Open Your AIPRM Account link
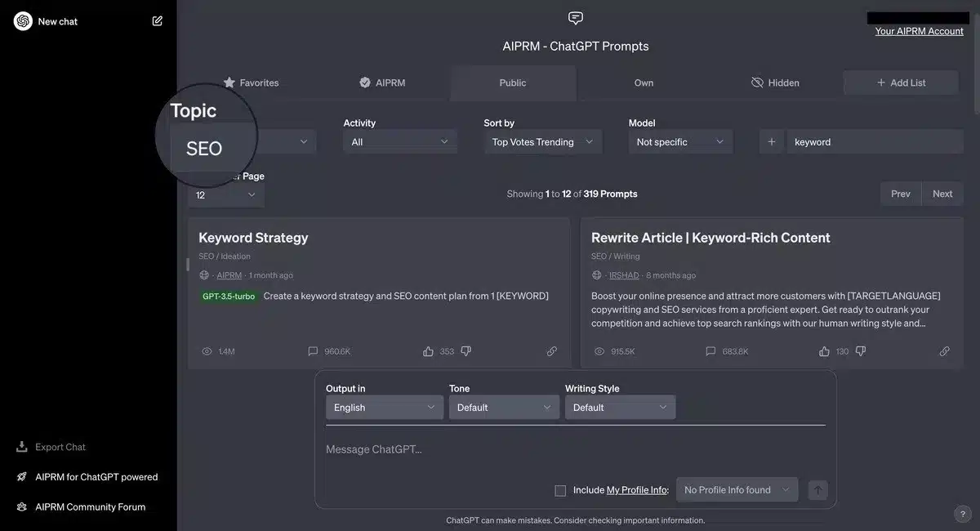The image size is (980, 531). click(920, 31)
